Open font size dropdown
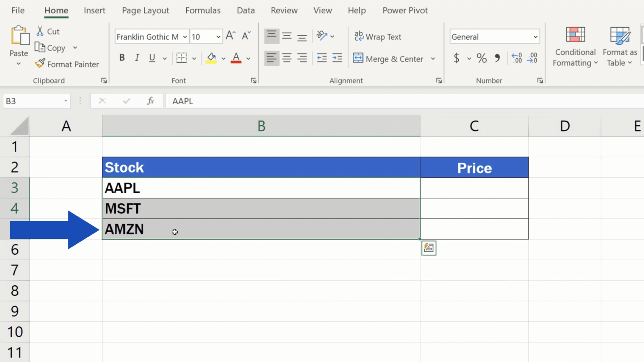 pyautogui.click(x=218, y=37)
